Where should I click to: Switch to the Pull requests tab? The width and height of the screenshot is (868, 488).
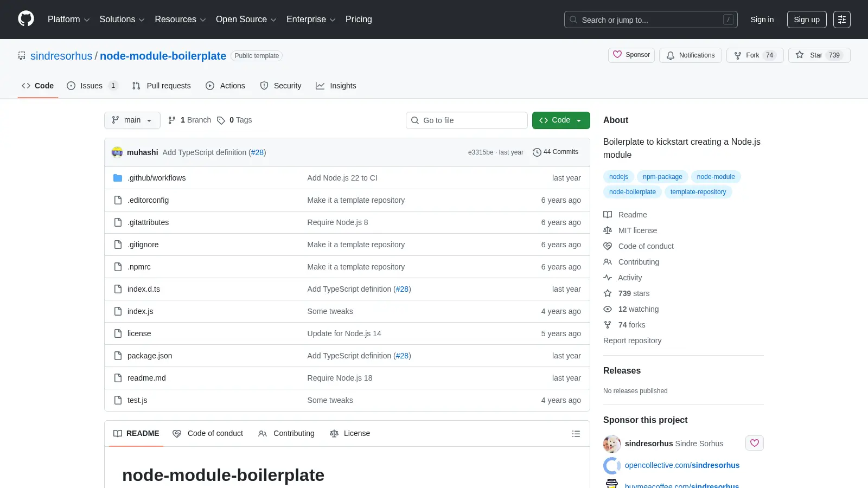pyautogui.click(x=162, y=86)
